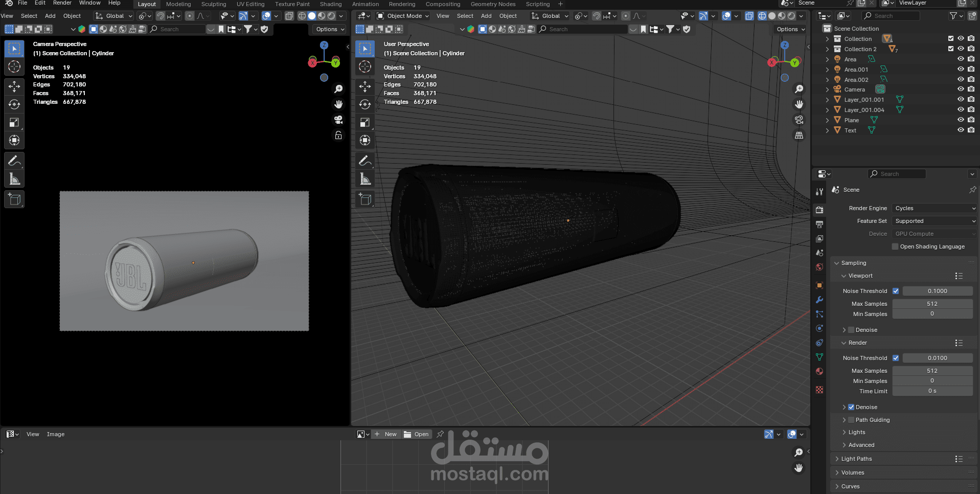Switch to the Modeling workspace tab
This screenshot has height=494, width=980.
click(178, 4)
